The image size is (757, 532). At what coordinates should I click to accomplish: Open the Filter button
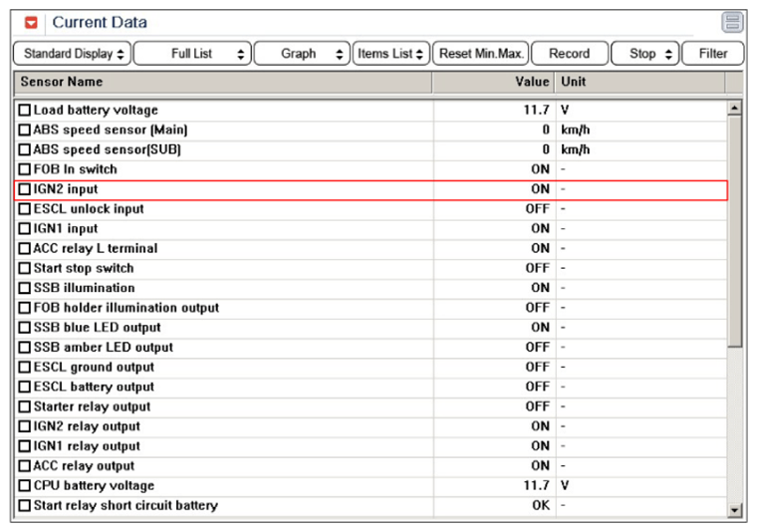(713, 54)
